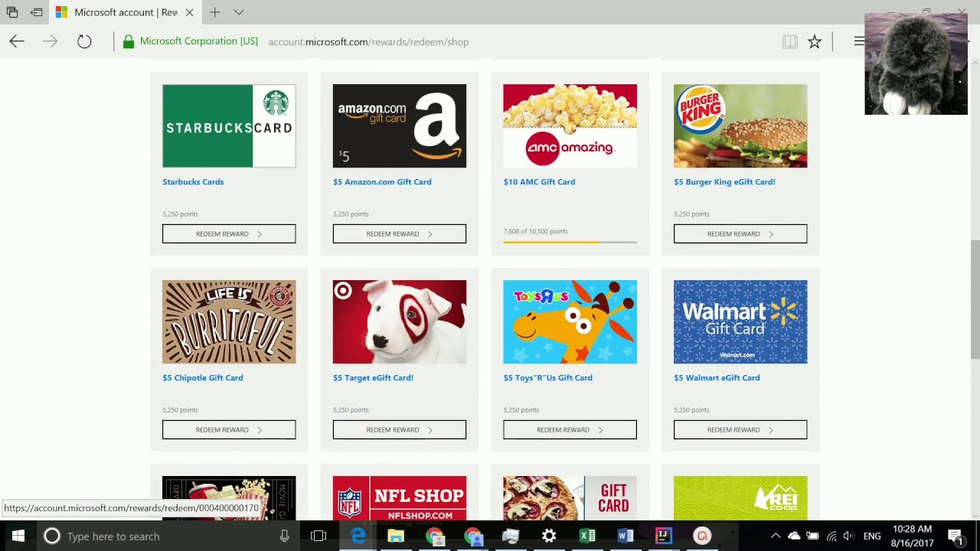This screenshot has height=551, width=980.
Task: Click the ENG language indicator
Action: tap(872, 536)
